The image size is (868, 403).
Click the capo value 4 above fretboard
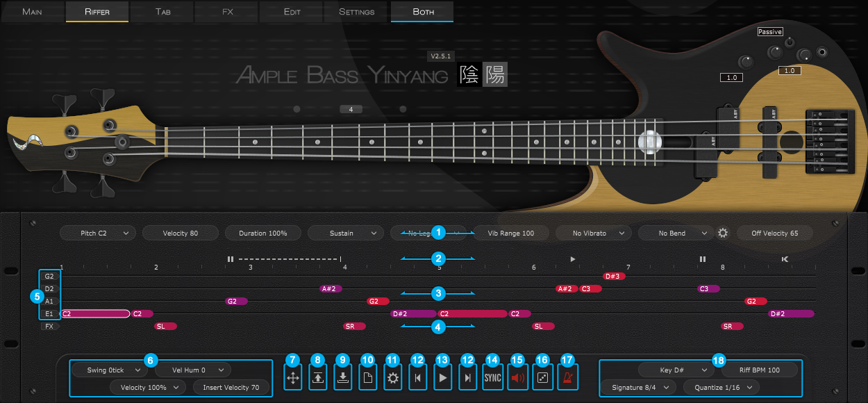351,110
